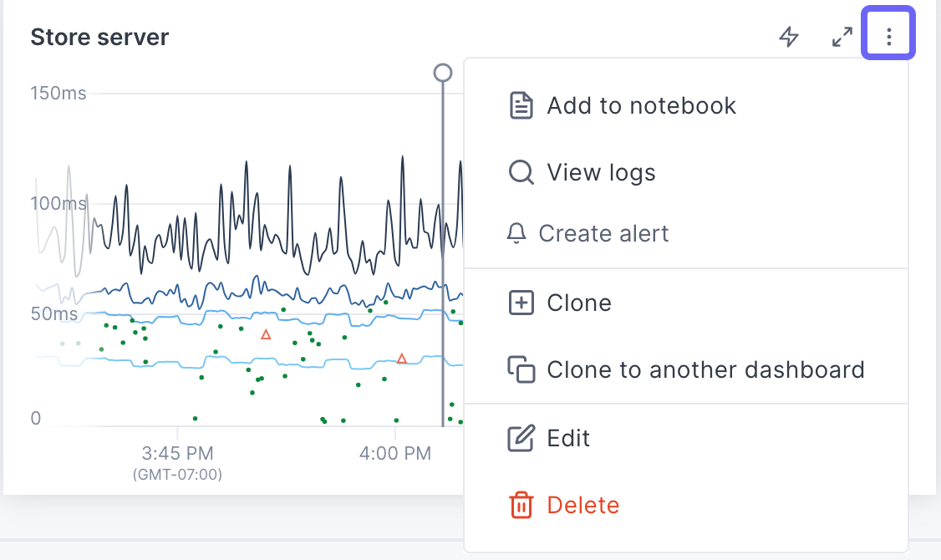The image size is (941, 560).
Task: Click the overlapping squares copy icon
Action: 521,369
